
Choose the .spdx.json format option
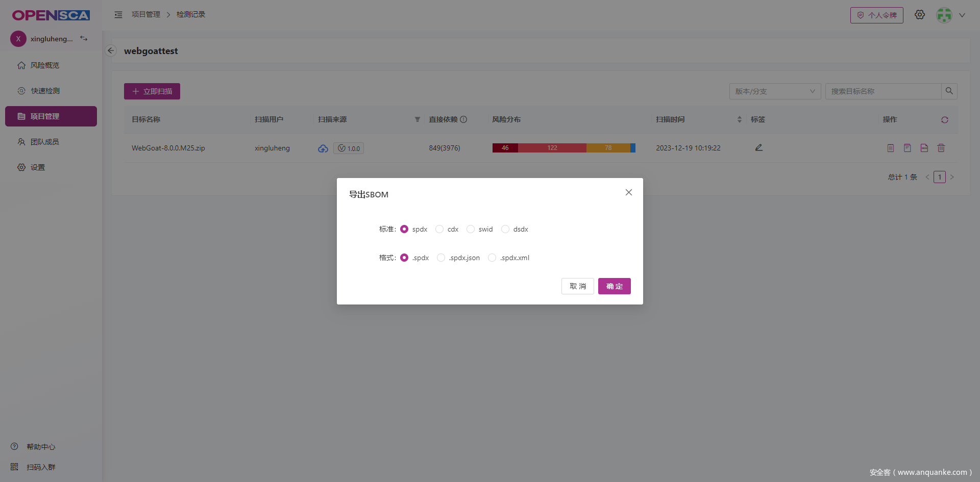tap(441, 258)
